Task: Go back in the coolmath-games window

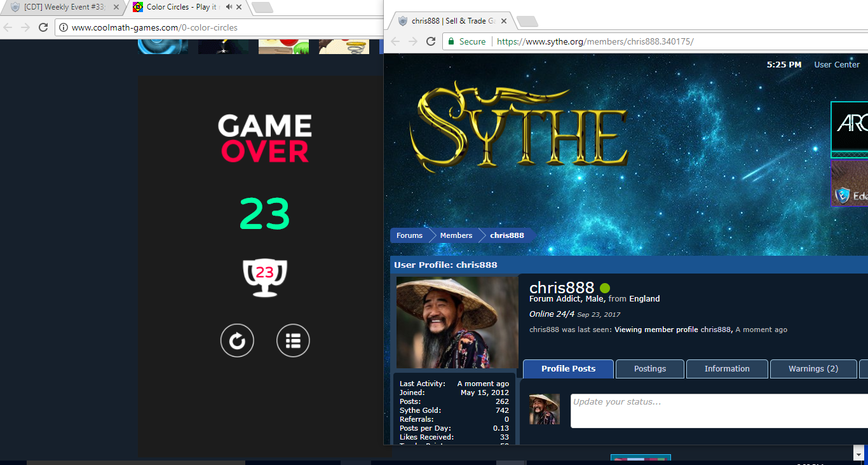Action: 8,27
